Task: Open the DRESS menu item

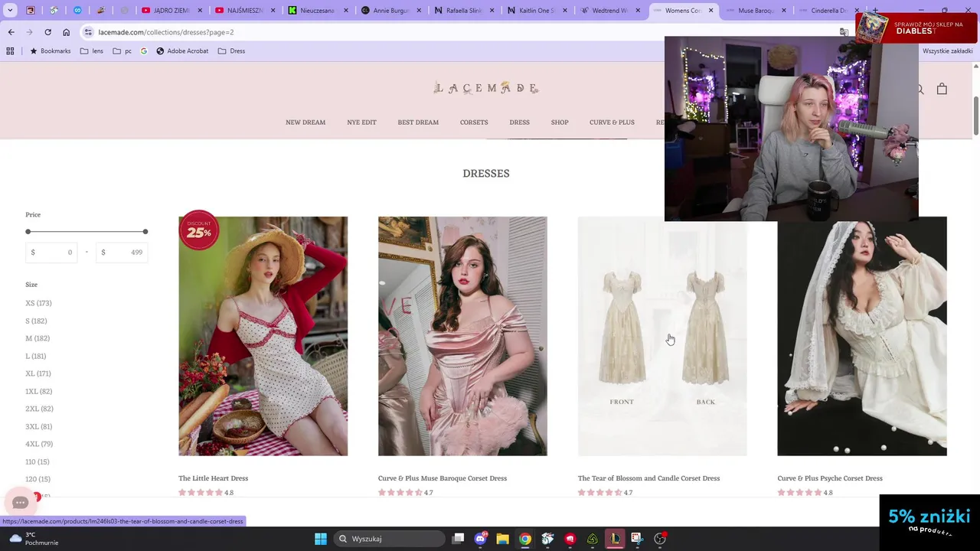Action: click(519, 122)
